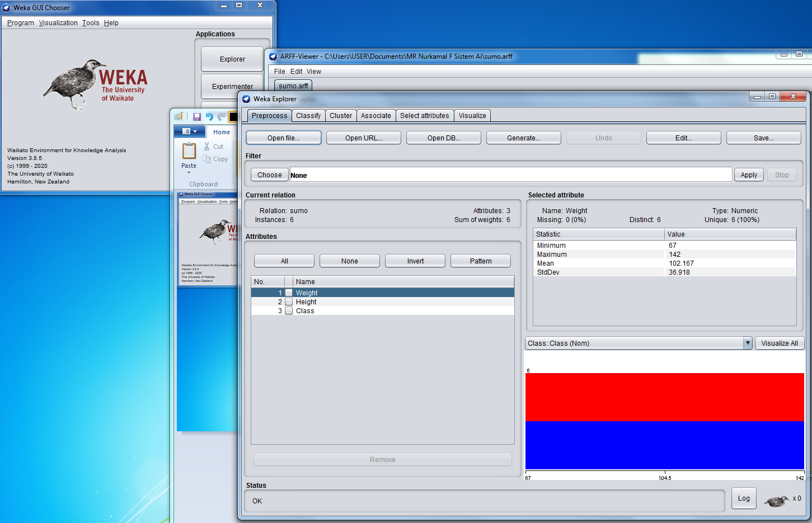Select the sumo.arff tab in ARFF-Viewer
The image size is (812, 523).
tap(293, 86)
